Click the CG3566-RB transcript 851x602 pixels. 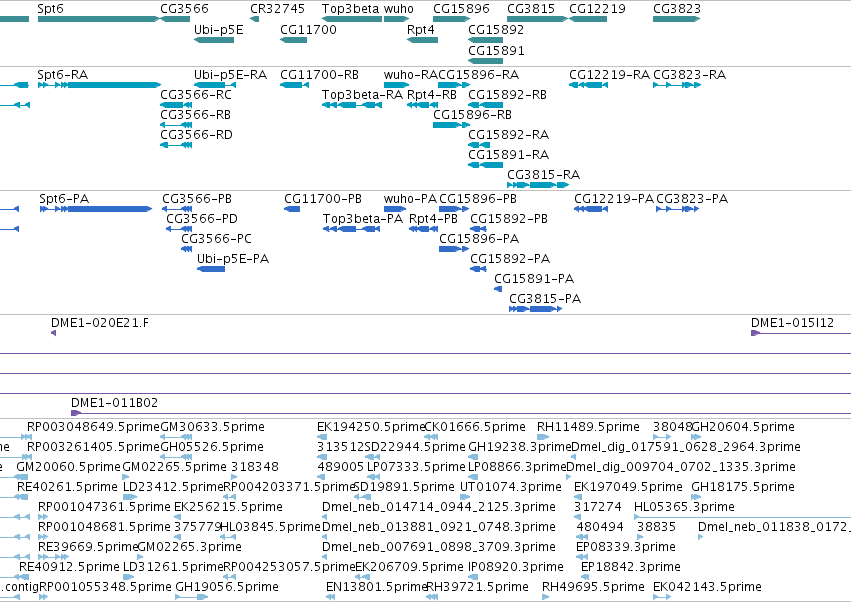click(176, 125)
